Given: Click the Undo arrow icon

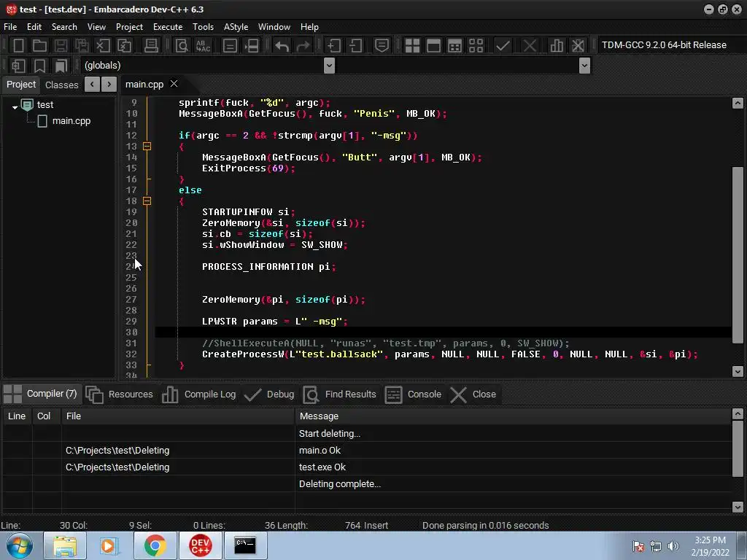Looking at the screenshot, I should point(282,45).
